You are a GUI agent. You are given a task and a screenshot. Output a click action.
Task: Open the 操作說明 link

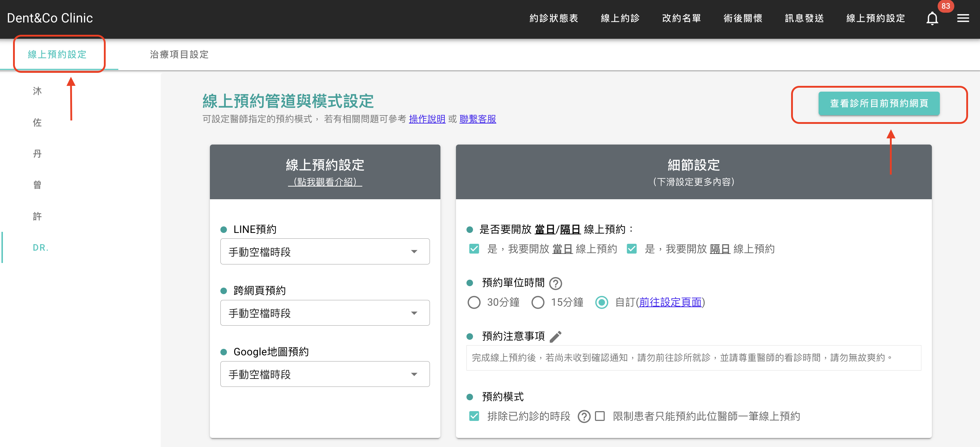tap(427, 119)
